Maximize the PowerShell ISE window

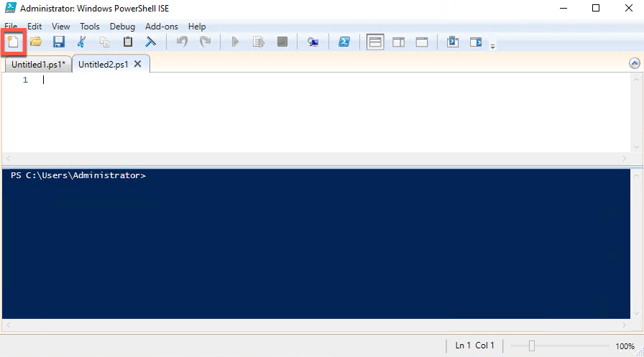point(596,8)
